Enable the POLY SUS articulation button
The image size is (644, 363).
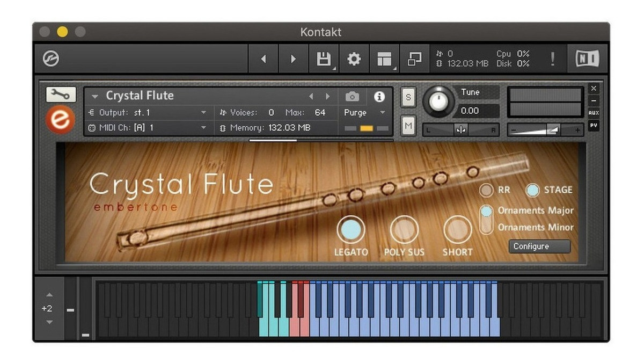(x=404, y=229)
